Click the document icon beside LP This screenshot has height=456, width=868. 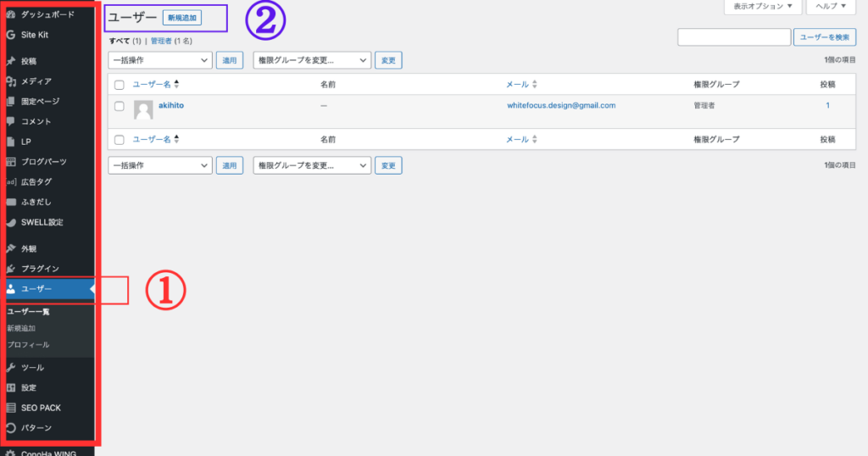(x=11, y=142)
